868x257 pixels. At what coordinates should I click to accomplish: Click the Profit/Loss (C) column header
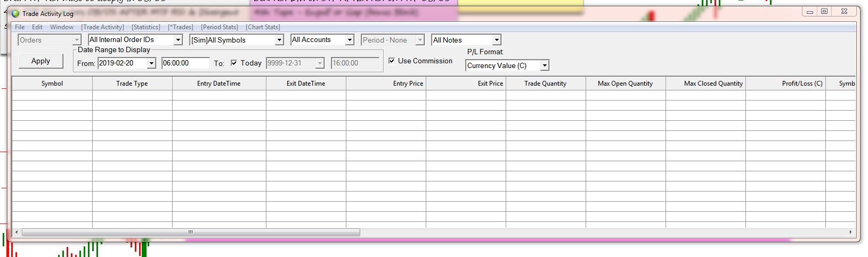[x=785, y=84]
